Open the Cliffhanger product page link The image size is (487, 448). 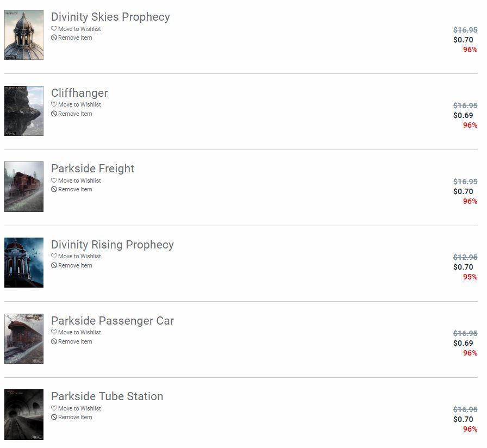[x=79, y=93]
